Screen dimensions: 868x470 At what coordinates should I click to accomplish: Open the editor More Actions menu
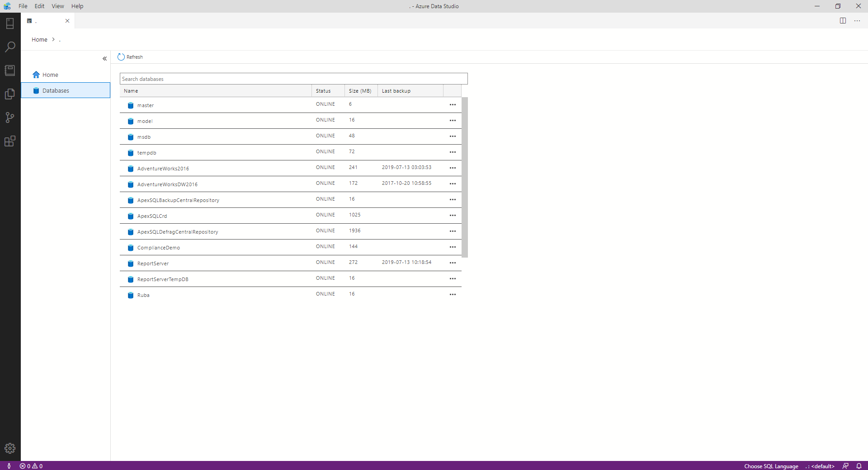coord(857,21)
